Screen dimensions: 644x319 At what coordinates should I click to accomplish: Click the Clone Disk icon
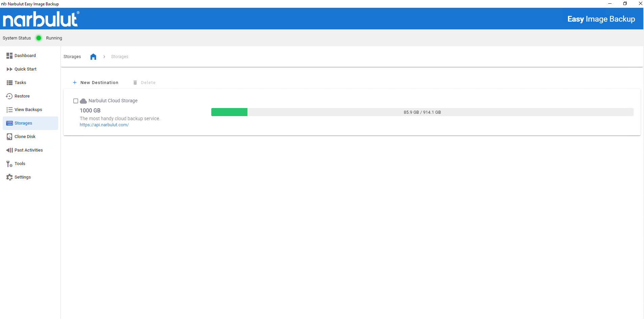click(9, 137)
